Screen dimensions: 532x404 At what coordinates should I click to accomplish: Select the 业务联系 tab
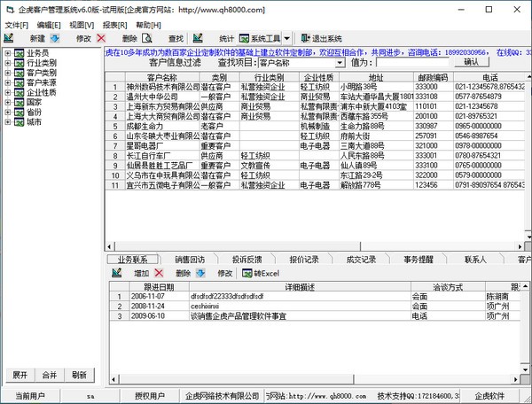(x=133, y=260)
